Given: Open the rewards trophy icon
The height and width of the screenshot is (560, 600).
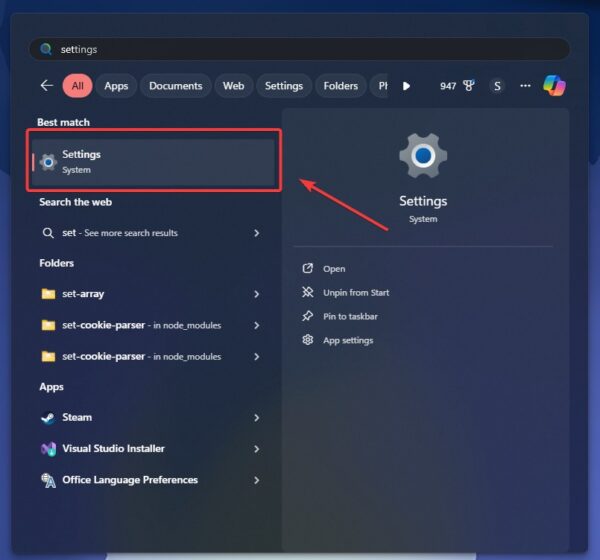Looking at the screenshot, I should 469,85.
